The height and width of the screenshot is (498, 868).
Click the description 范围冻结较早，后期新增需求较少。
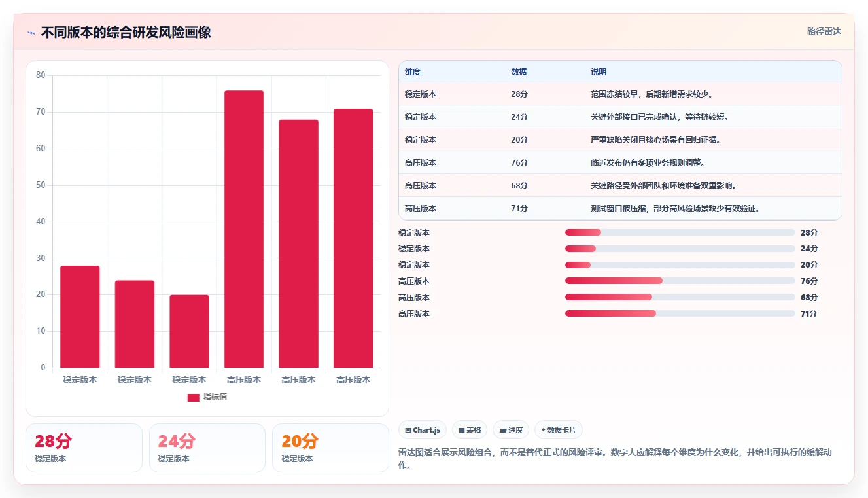(x=651, y=94)
